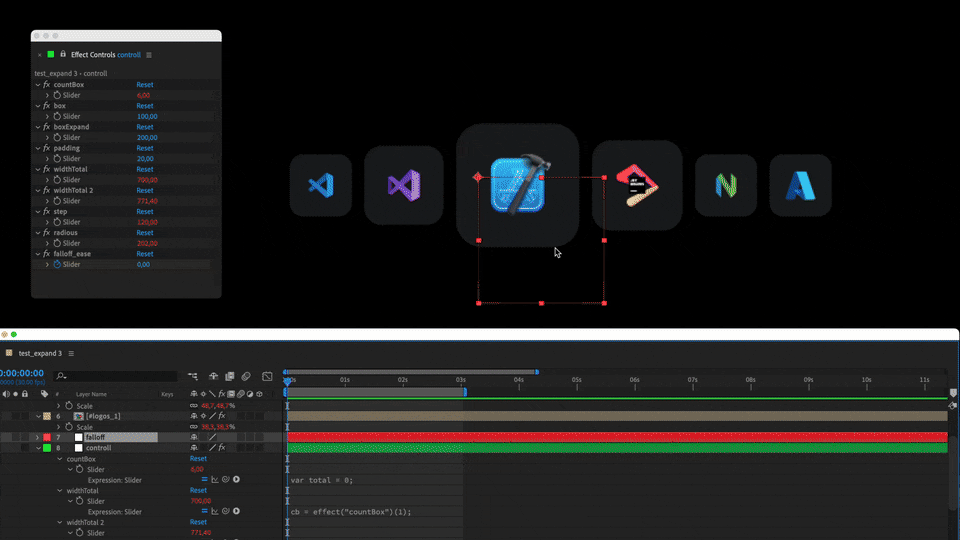Open expression language menu for countBox Slider
This screenshot has height=540, width=960.
point(236,479)
